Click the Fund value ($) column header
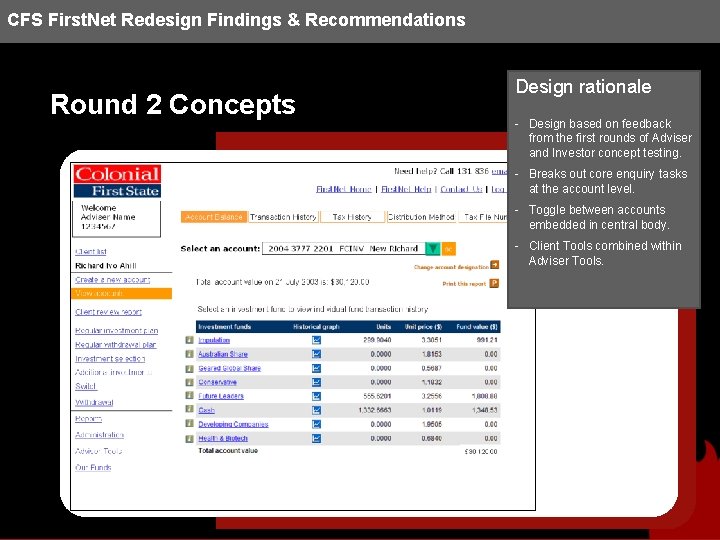Viewport: 720px width, 540px height. tap(477, 327)
